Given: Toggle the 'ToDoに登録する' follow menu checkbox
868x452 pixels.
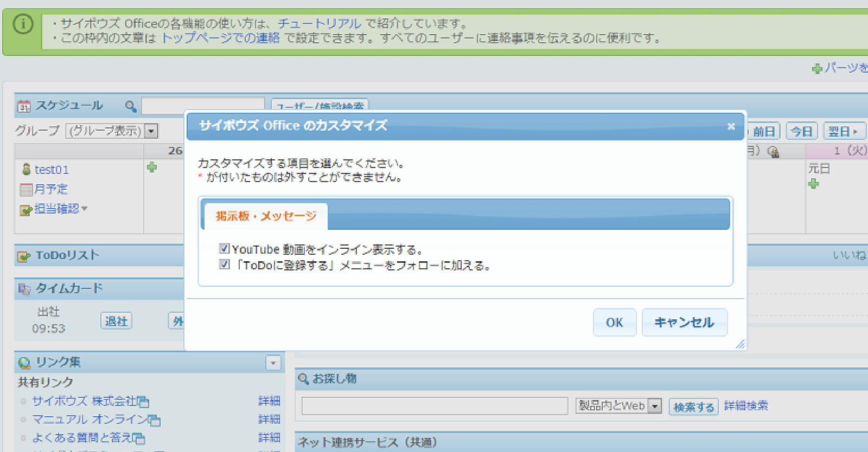Looking at the screenshot, I should [224, 264].
